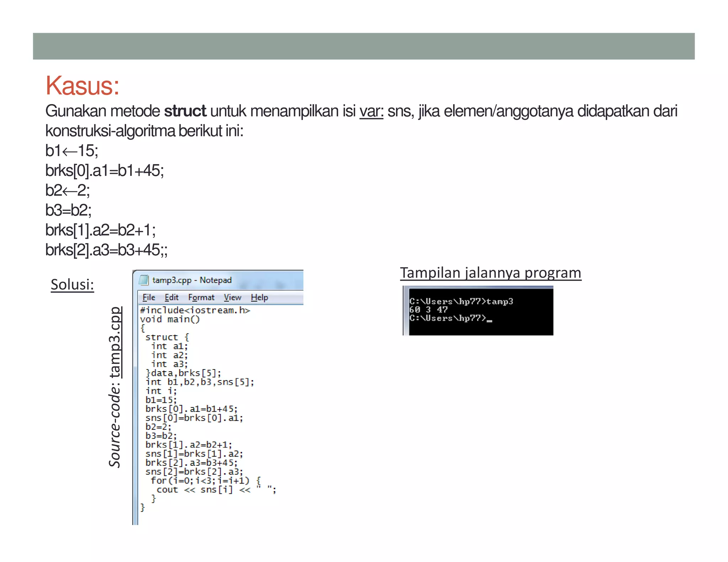Click the 'void main()' code line

(x=170, y=319)
